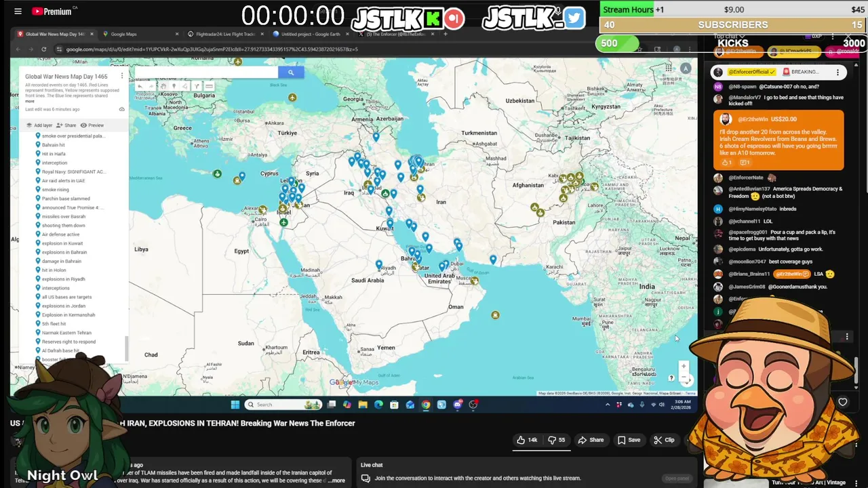Viewport: 868px width, 488px height.
Task: Click the browser address bar URL
Action: 212,49
